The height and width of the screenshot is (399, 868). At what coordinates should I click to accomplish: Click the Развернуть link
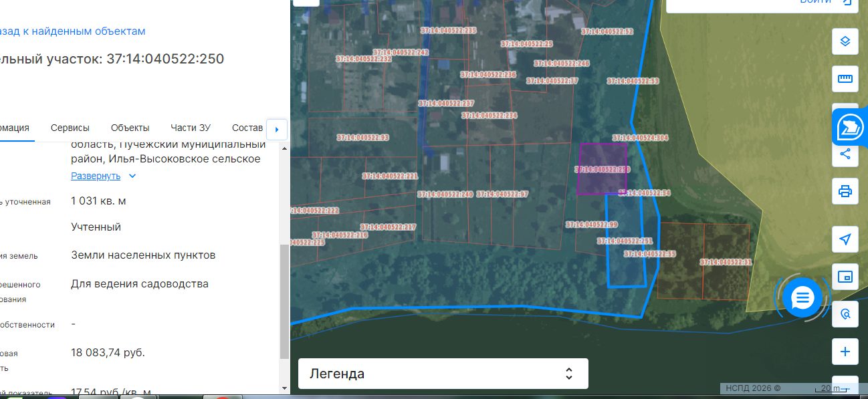[96, 176]
